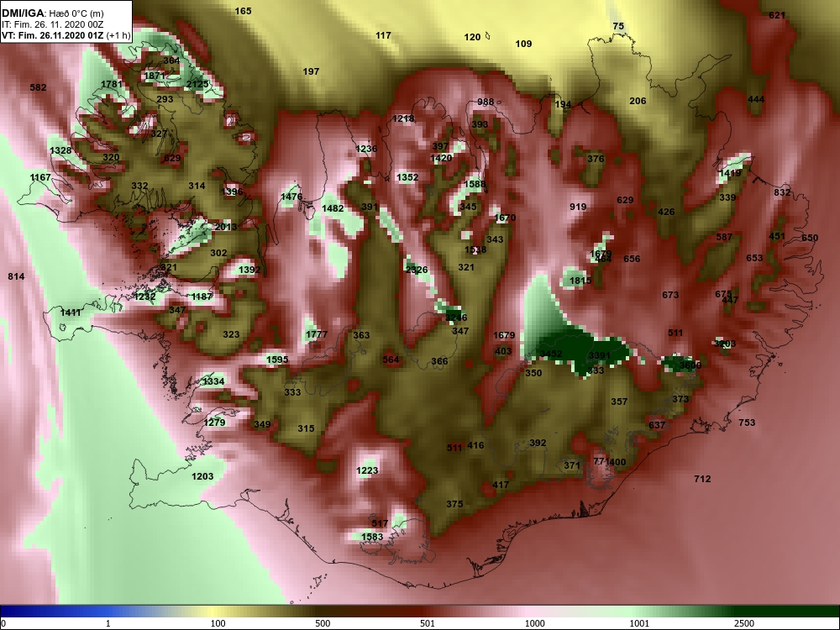Click the map value '75'
Screen dimensions: 840x630
(x=618, y=26)
